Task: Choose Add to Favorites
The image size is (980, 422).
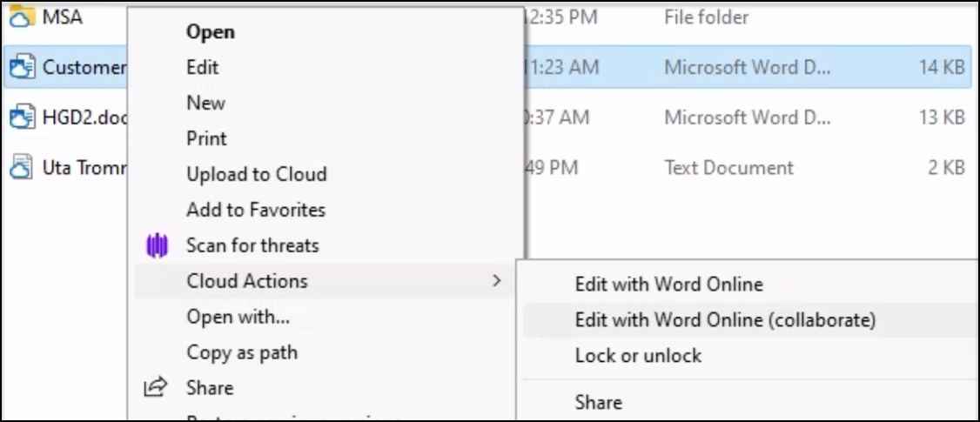Action: (x=255, y=210)
